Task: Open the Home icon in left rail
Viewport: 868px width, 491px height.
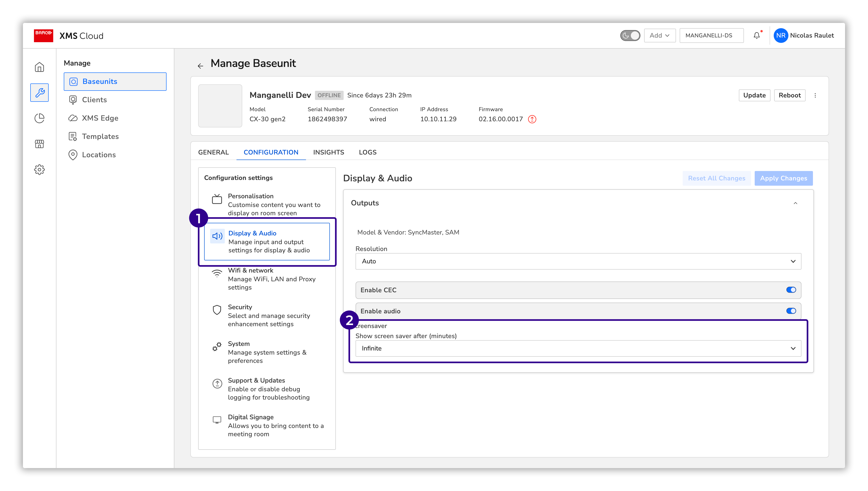Action: 39,67
